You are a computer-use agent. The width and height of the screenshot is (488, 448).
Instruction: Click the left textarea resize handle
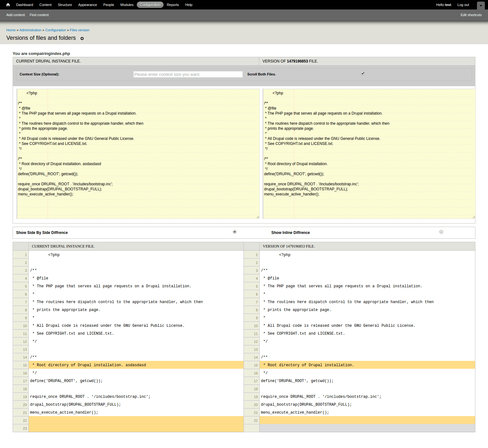(x=258, y=217)
